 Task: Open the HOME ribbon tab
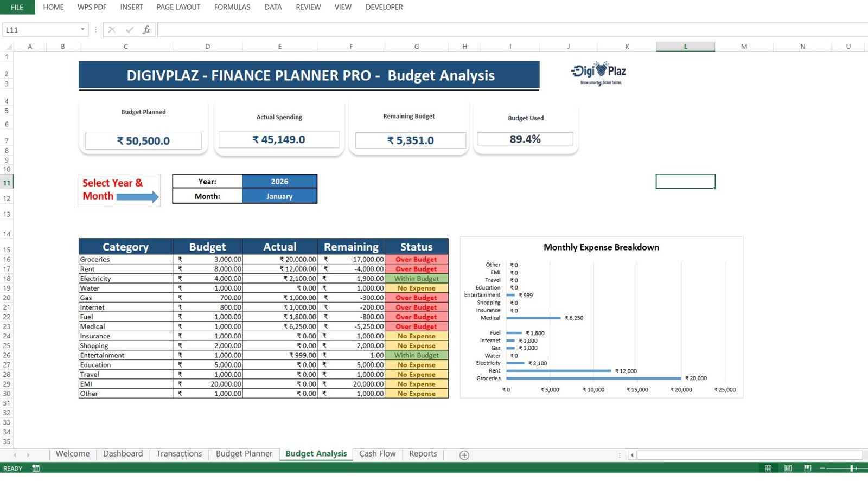coord(53,7)
